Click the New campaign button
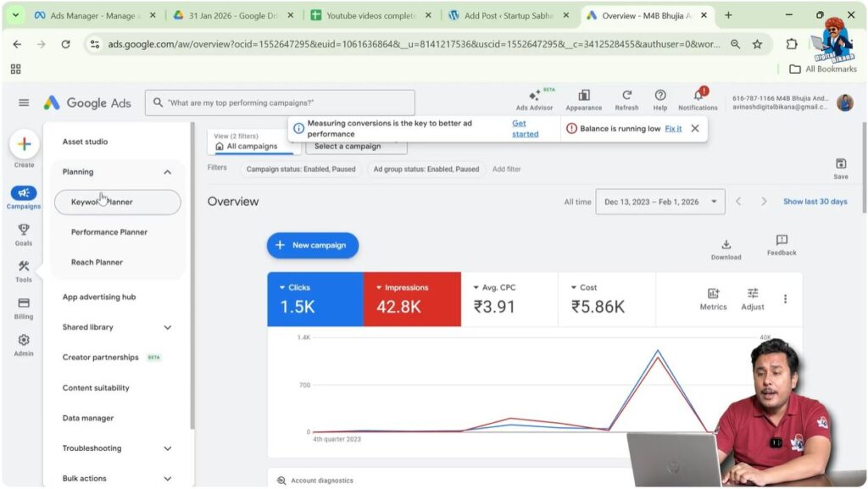 pos(312,245)
